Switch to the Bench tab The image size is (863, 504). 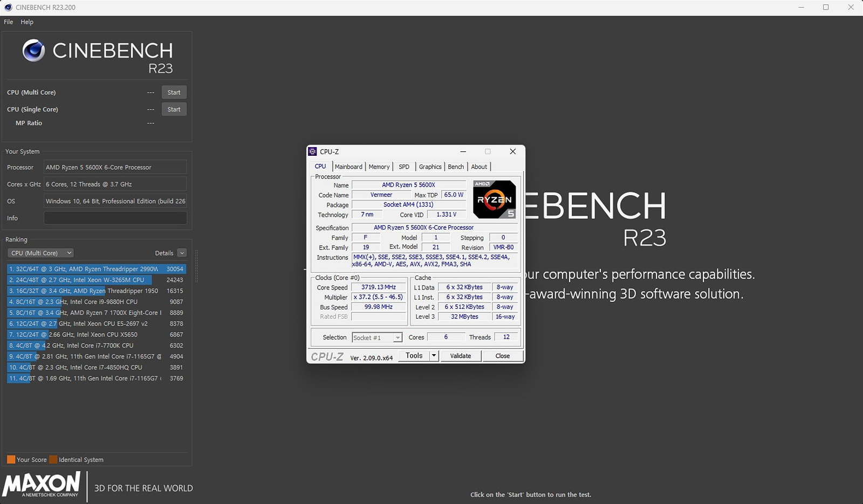pos(456,167)
